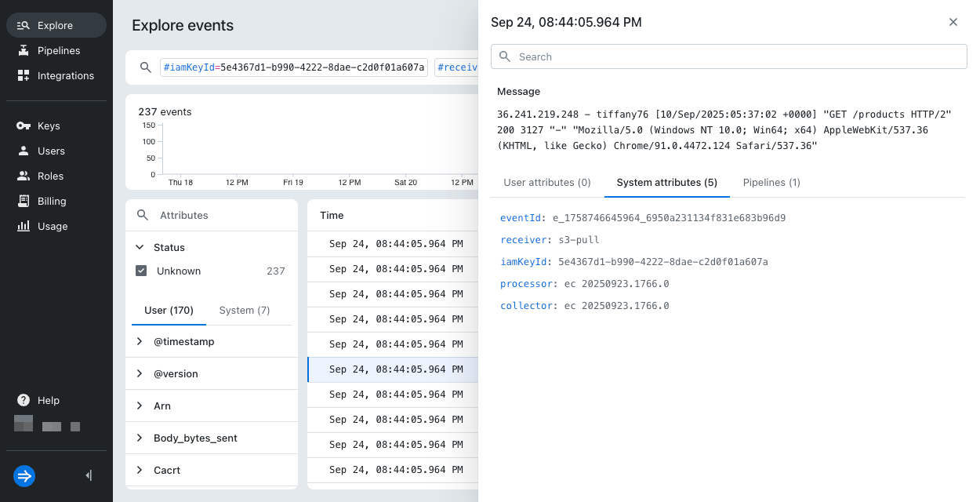Viewport: 980px width, 502px height.
Task: Switch to User attributes (0) tab
Action: click(546, 182)
